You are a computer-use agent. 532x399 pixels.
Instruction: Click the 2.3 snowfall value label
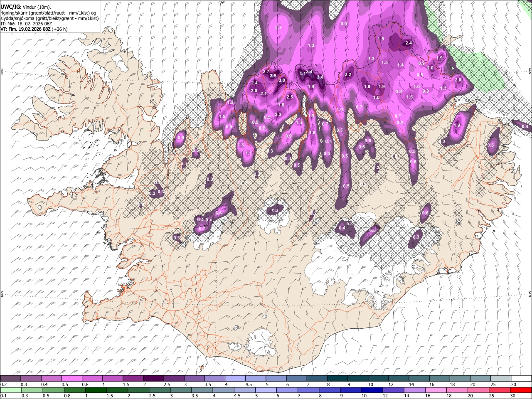[x=278, y=114]
